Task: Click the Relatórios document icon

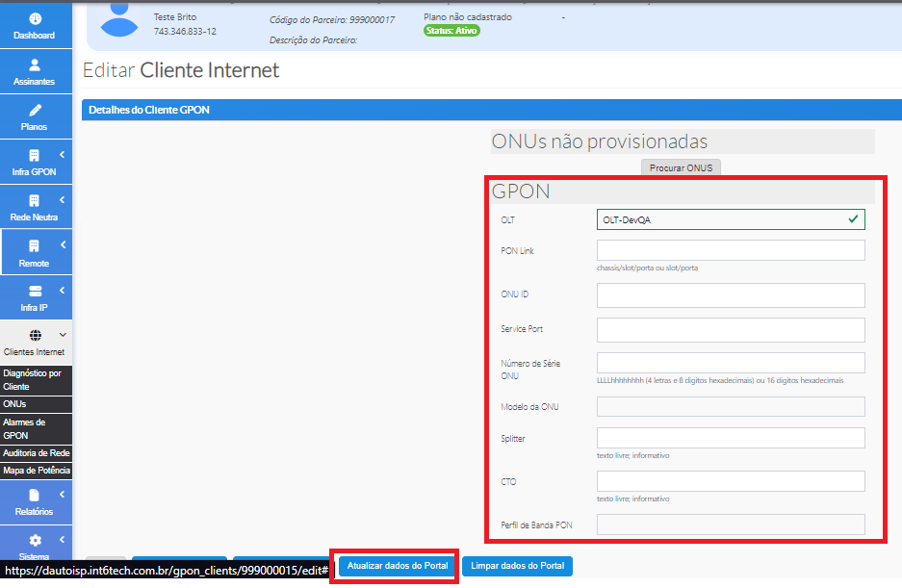Action: pos(35,495)
